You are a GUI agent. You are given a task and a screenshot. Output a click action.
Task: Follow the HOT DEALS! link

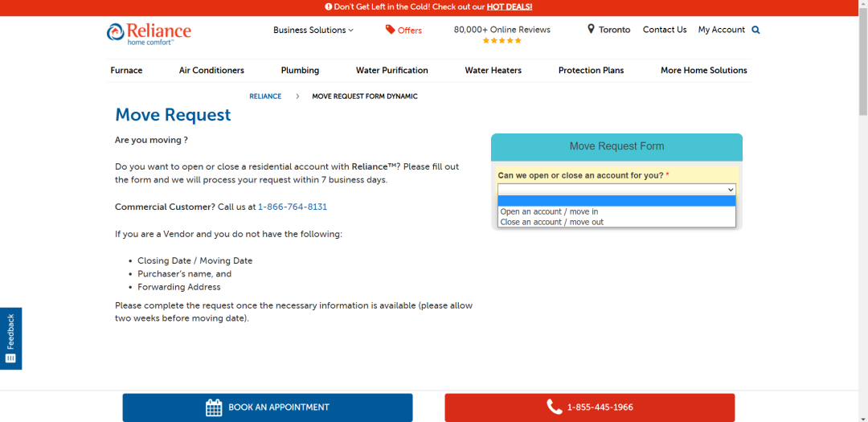click(x=510, y=7)
